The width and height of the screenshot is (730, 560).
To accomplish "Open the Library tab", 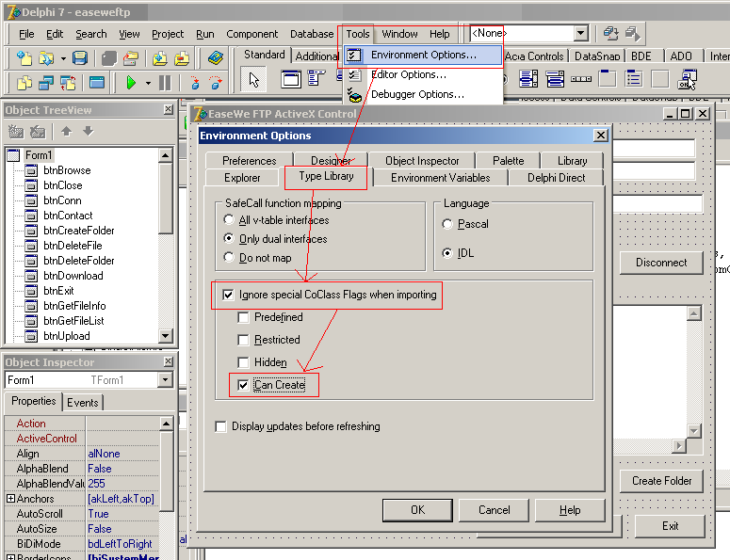I will point(572,161).
